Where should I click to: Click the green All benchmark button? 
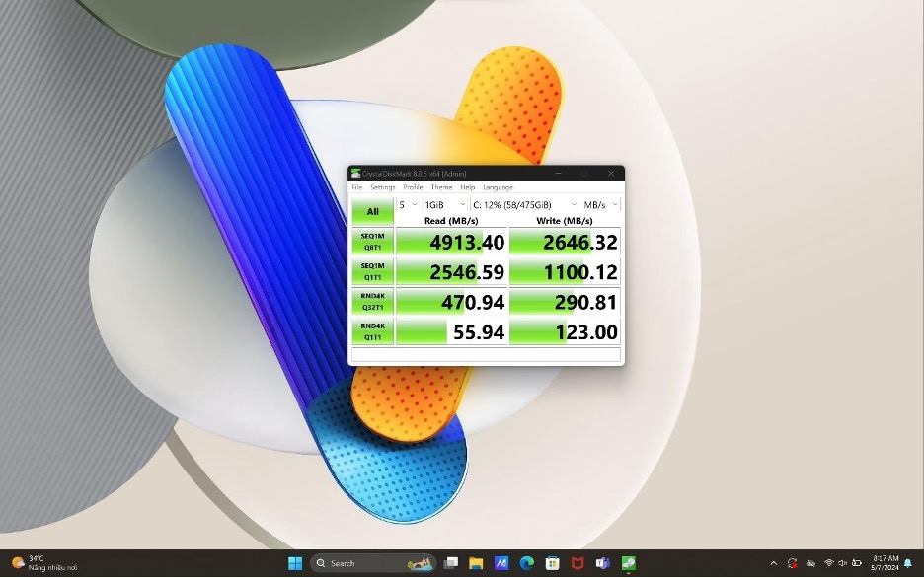[372, 210]
